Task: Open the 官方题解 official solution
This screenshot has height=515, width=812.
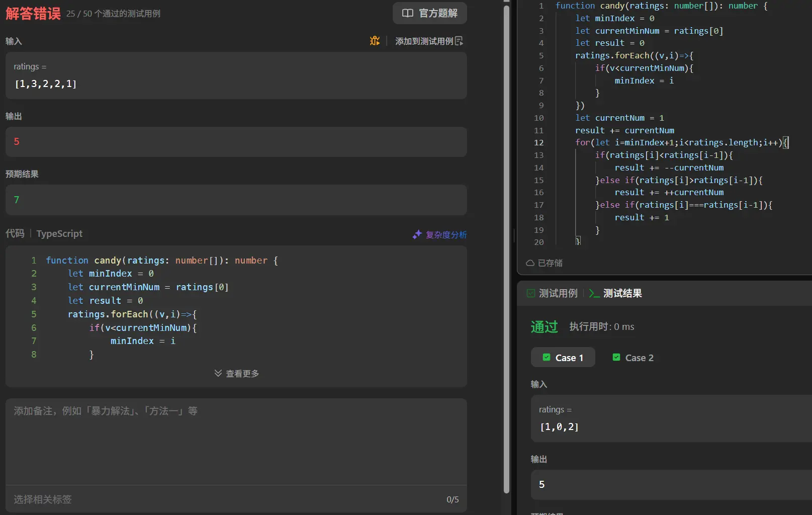Action: click(x=437, y=13)
